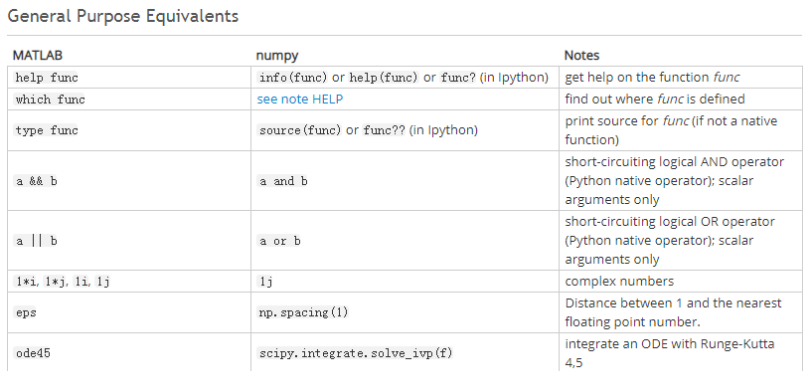Click the General Purpose Equivalents heading

[x=123, y=16]
